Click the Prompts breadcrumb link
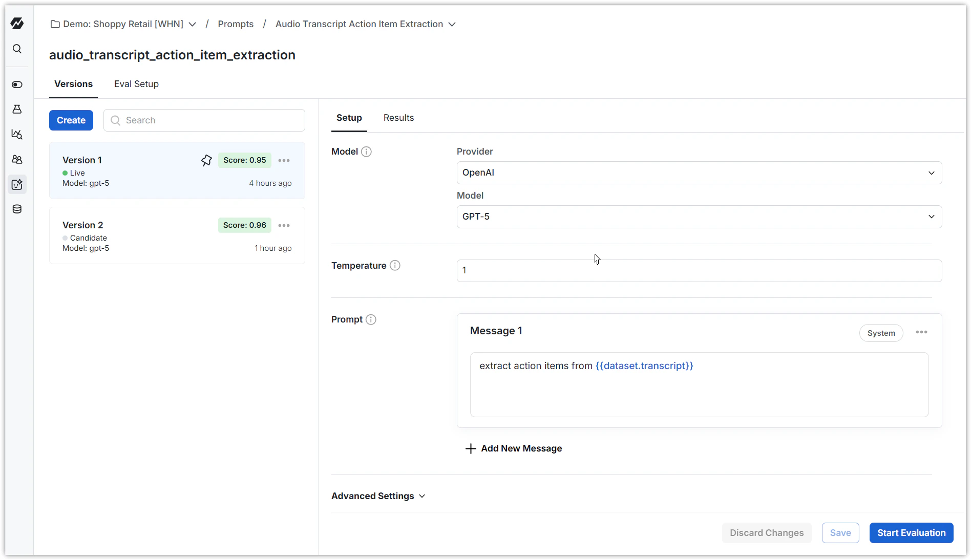The height and width of the screenshot is (560, 971). coord(236,24)
